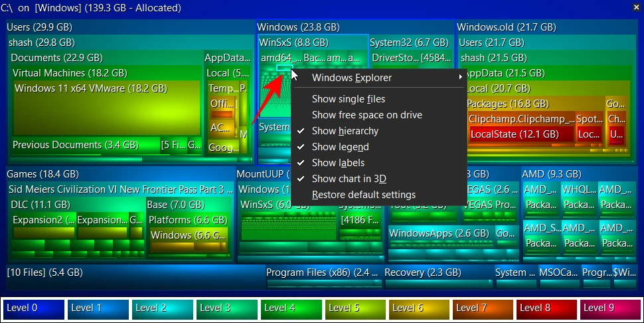Uncheck the Show hierarchy option
644x323 pixels.
345,131
